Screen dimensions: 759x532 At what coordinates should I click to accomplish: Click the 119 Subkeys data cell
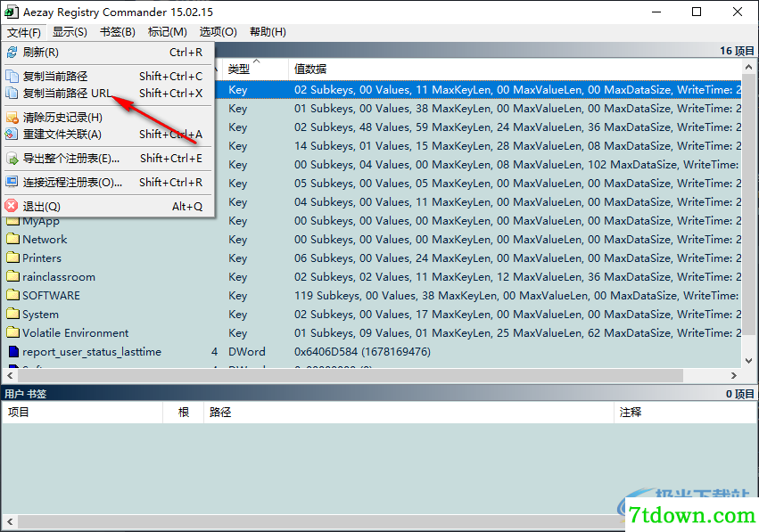point(516,295)
